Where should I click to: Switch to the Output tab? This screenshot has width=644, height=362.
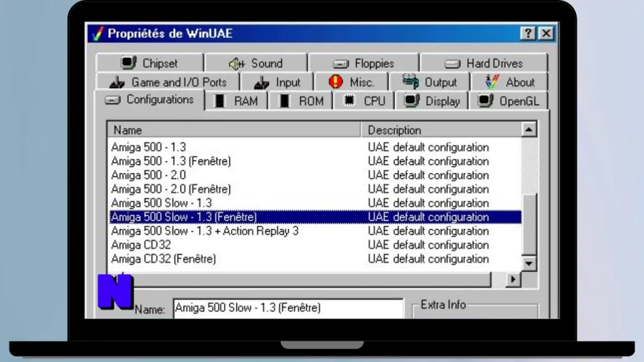(x=430, y=82)
